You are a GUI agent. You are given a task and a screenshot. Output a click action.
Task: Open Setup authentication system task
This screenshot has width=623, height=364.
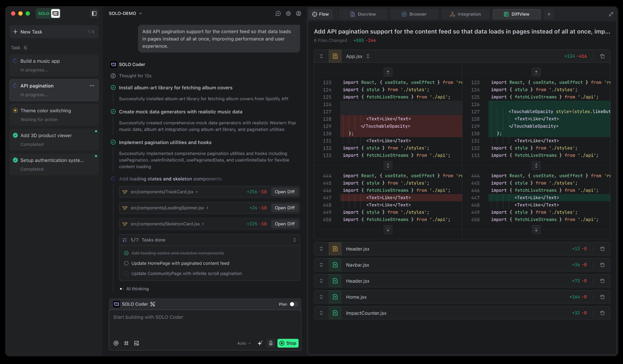(54, 165)
